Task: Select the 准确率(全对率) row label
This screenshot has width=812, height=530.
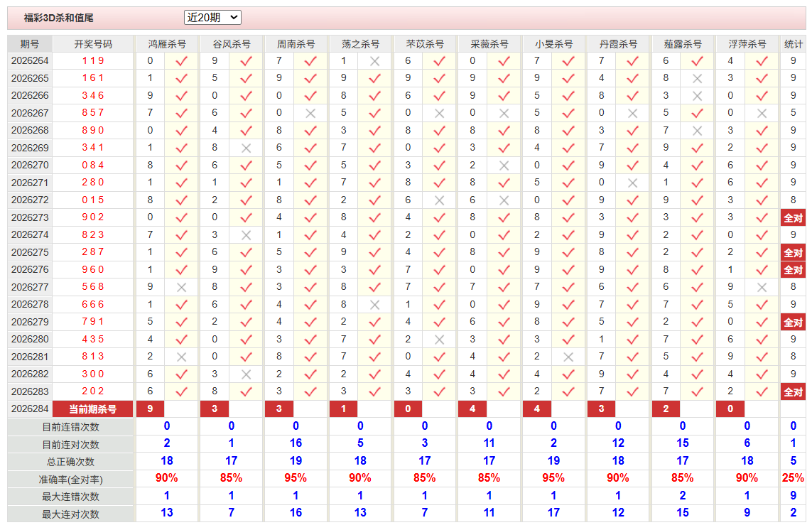Action: pos(70,480)
